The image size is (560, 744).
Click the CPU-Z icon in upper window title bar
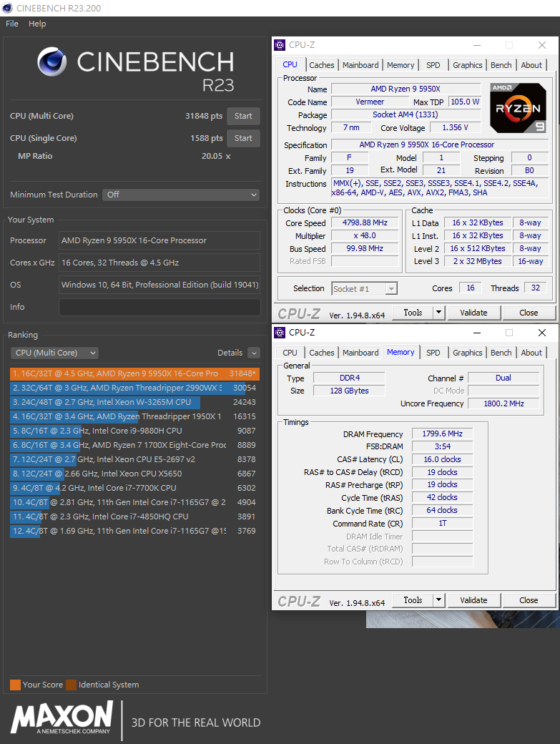[280, 45]
